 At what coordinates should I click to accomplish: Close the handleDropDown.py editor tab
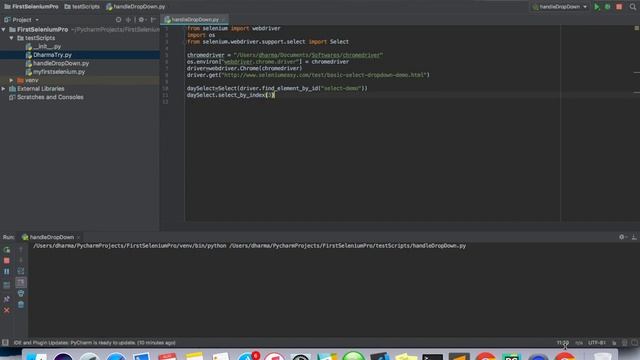pos(224,20)
